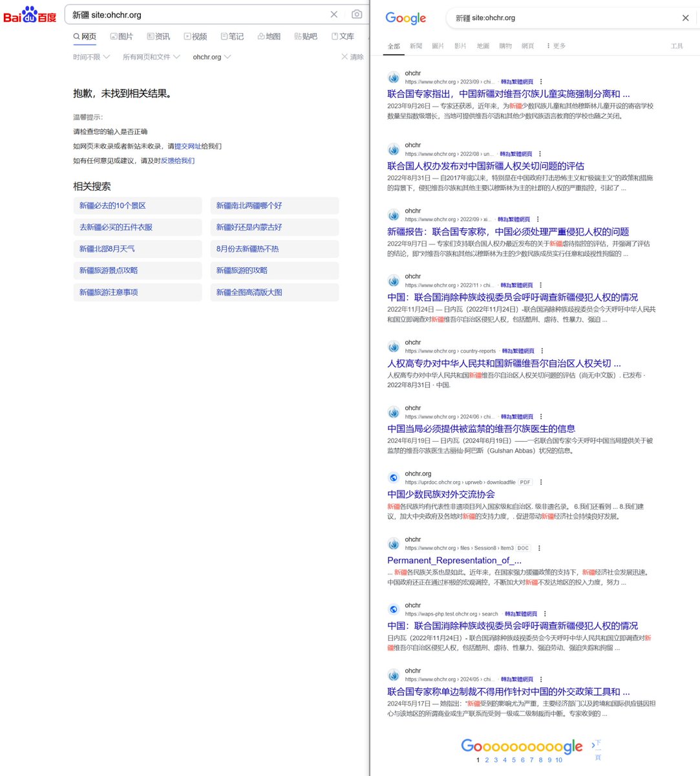Open related search 新疆好还是内蒙古好
The width and height of the screenshot is (700, 776).
tap(275, 227)
